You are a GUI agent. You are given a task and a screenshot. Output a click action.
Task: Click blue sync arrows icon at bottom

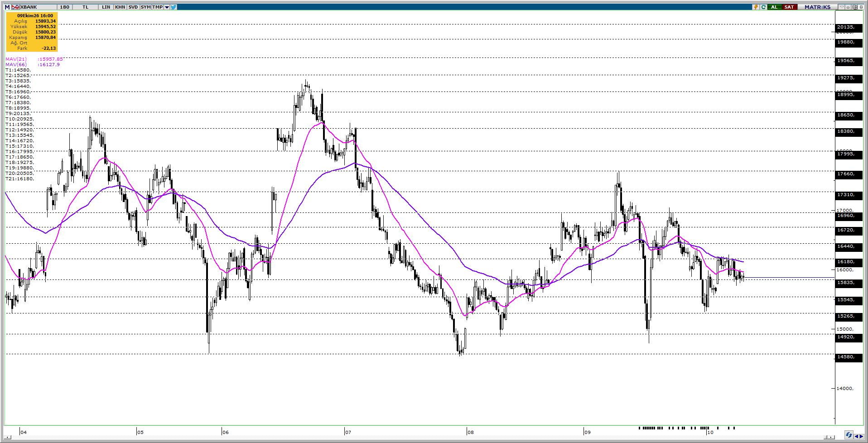click(849, 435)
